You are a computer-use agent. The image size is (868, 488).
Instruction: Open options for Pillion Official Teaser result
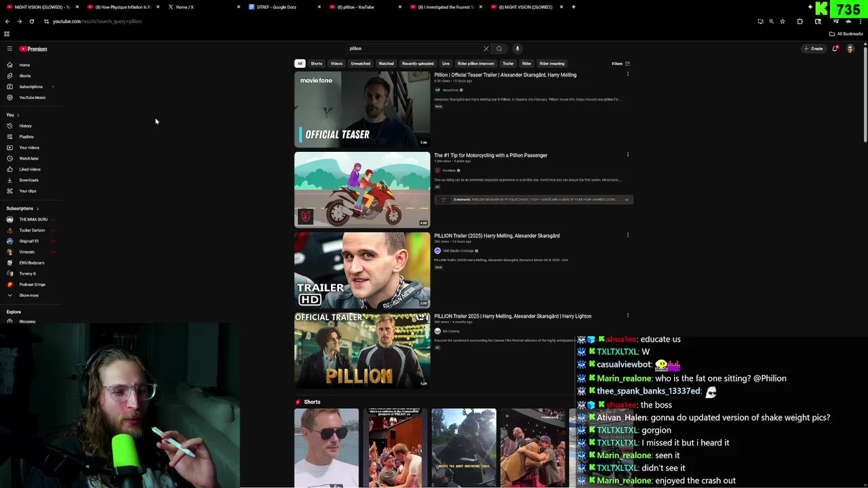[627, 75]
